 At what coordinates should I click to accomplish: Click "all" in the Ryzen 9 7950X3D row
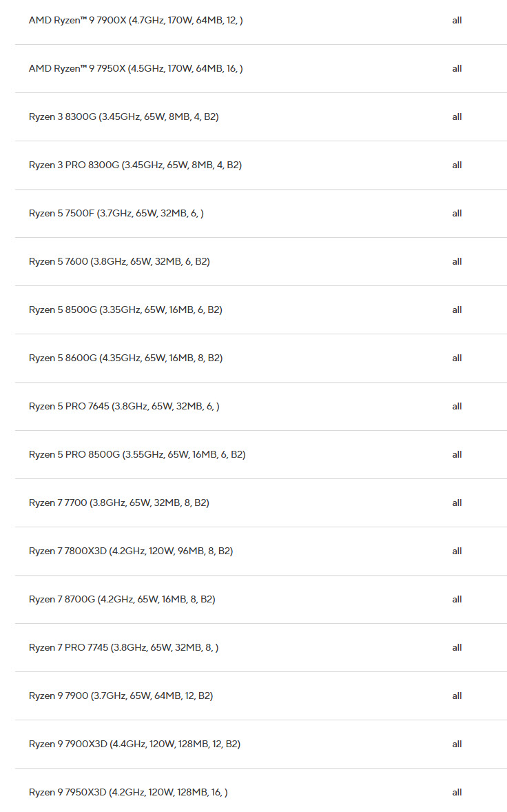tap(457, 793)
